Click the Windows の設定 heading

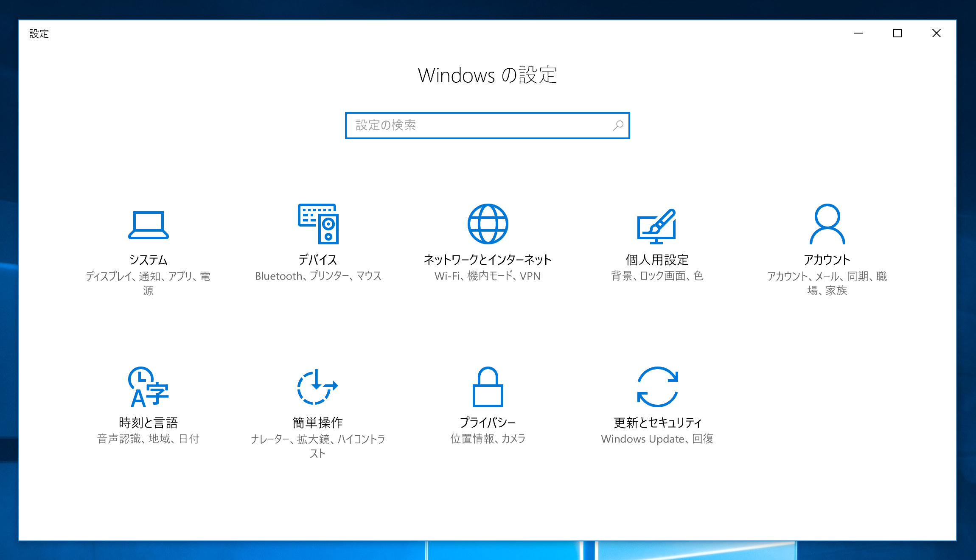pyautogui.click(x=487, y=75)
